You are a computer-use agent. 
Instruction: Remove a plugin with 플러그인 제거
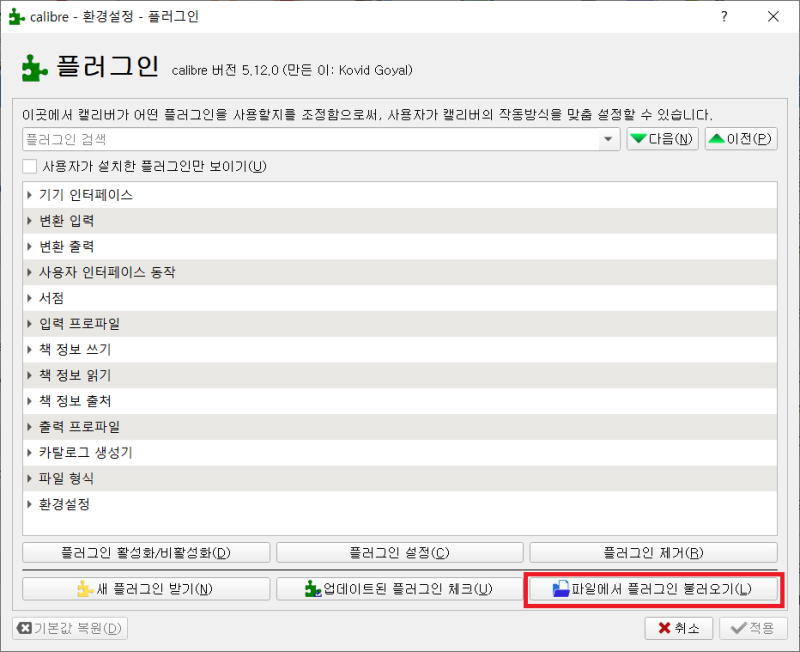click(x=654, y=552)
